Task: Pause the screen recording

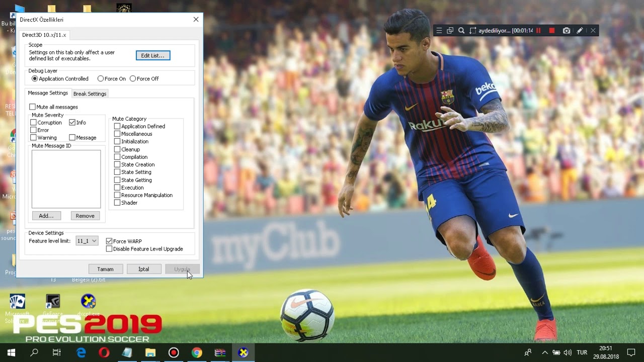Action: point(538,31)
